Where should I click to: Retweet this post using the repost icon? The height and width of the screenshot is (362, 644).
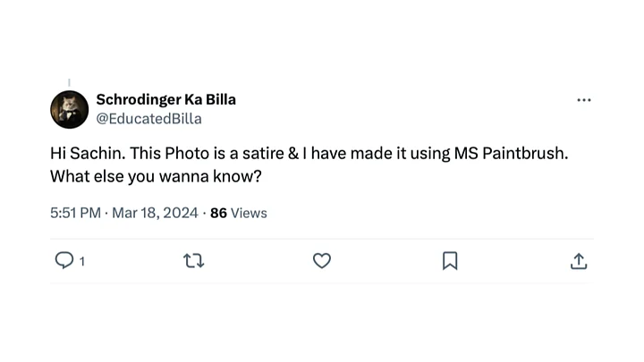(x=192, y=261)
